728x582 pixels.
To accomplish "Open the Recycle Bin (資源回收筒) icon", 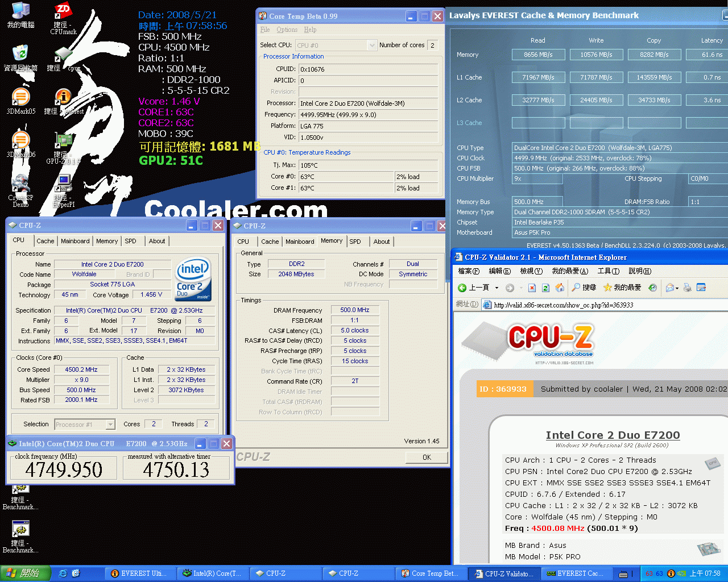I will coord(20,58).
